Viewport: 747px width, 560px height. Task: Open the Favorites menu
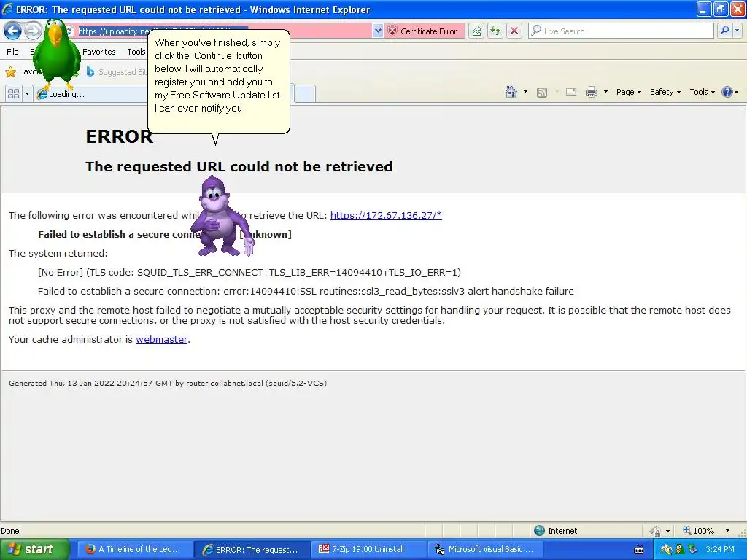pyautogui.click(x=98, y=52)
